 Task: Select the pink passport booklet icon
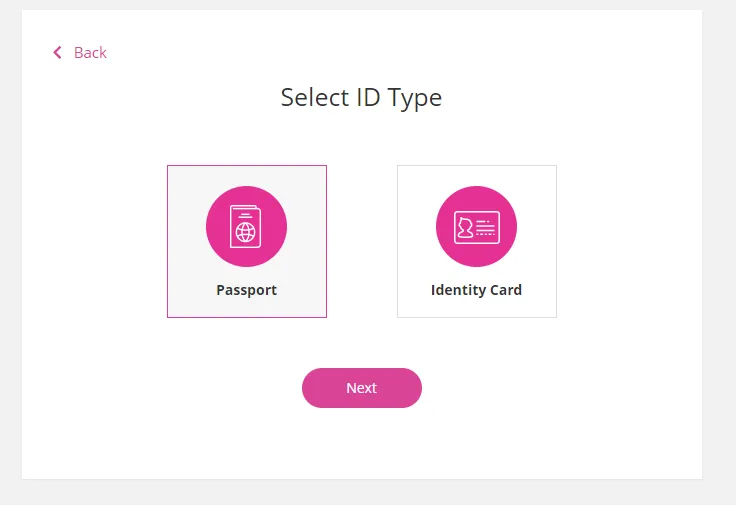coord(245,227)
